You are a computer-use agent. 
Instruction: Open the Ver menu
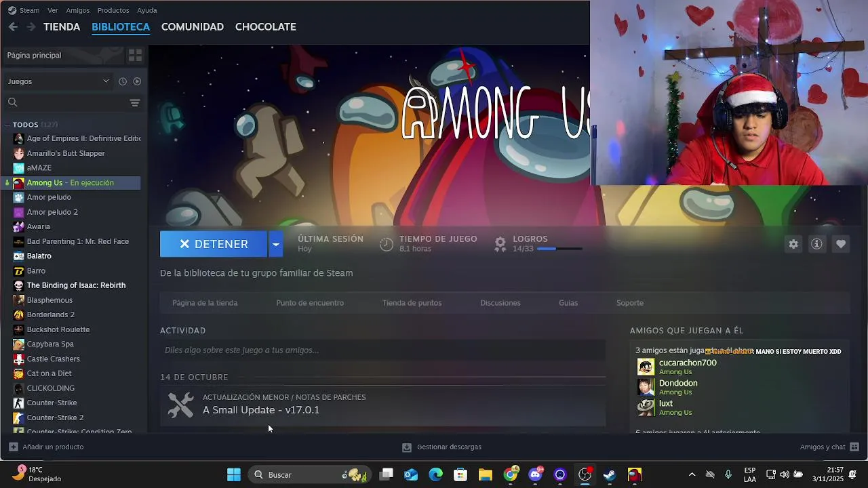[x=53, y=10]
